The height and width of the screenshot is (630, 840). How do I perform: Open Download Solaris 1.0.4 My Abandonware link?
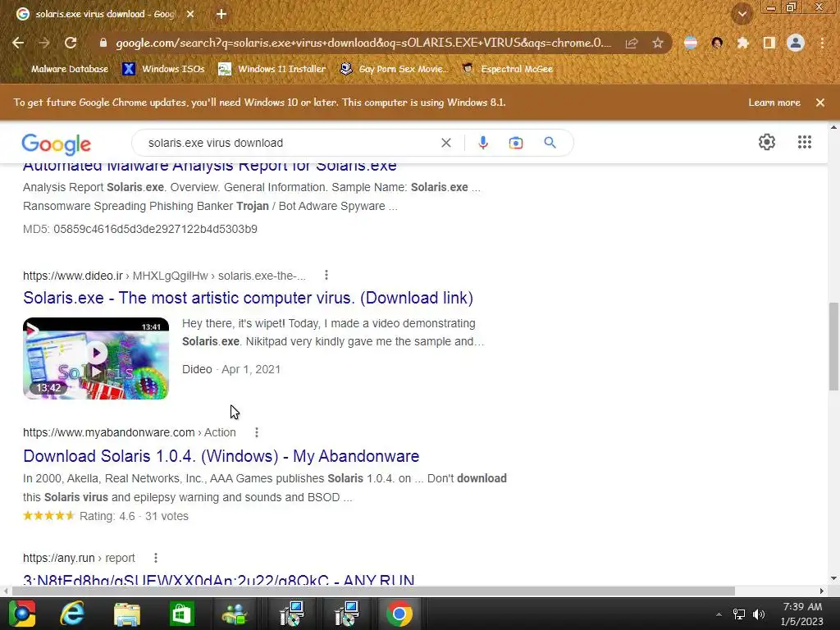tap(221, 456)
